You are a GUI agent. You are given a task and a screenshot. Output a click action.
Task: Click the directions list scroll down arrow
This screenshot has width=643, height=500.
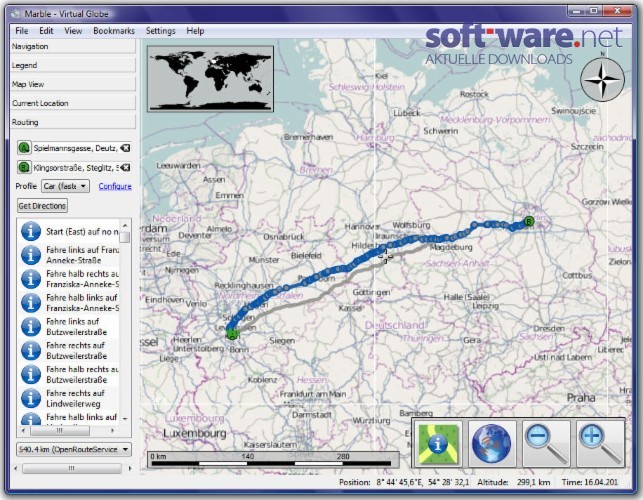(125, 418)
